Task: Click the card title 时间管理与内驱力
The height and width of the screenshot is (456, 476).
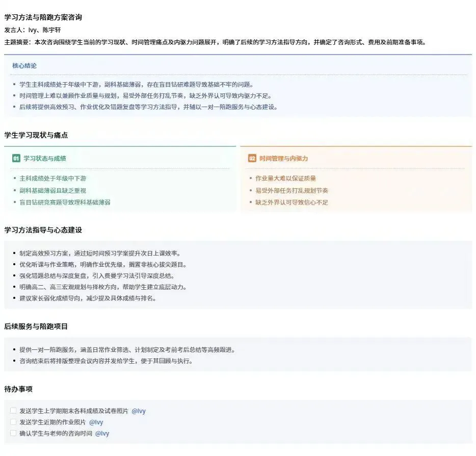Action: [283, 158]
